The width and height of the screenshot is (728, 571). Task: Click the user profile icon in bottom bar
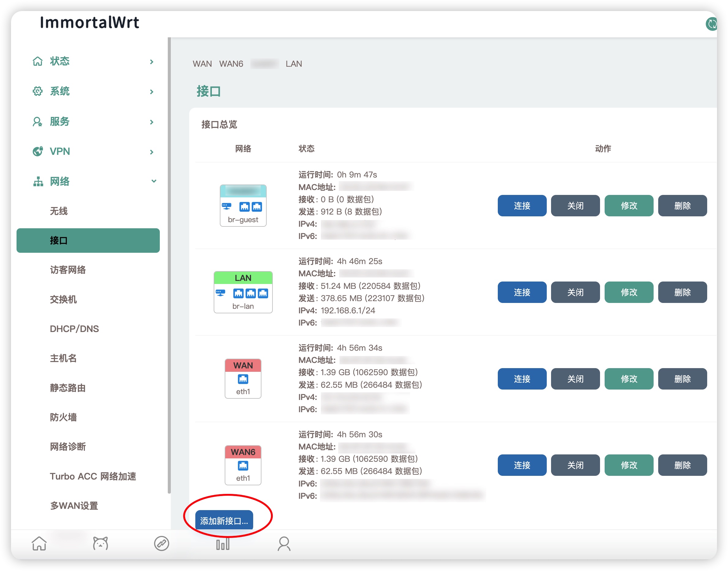pos(284,543)
